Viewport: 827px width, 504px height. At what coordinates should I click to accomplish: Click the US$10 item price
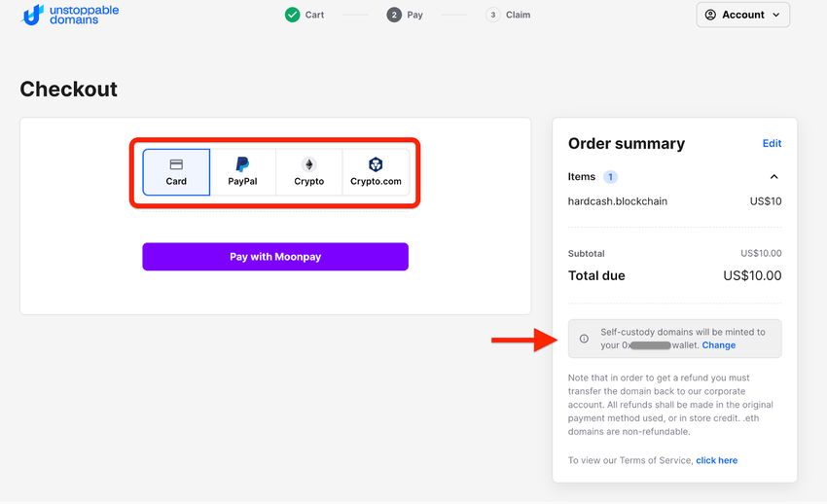[766, 201]
